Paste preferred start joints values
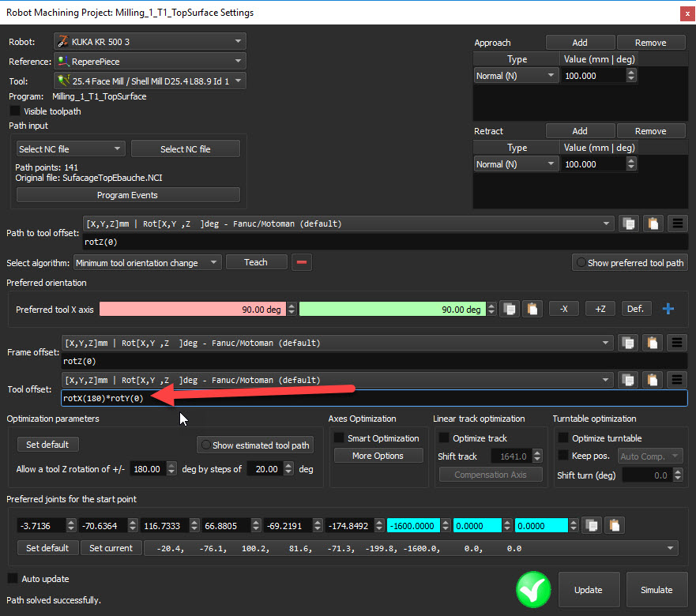 point(615,525)
